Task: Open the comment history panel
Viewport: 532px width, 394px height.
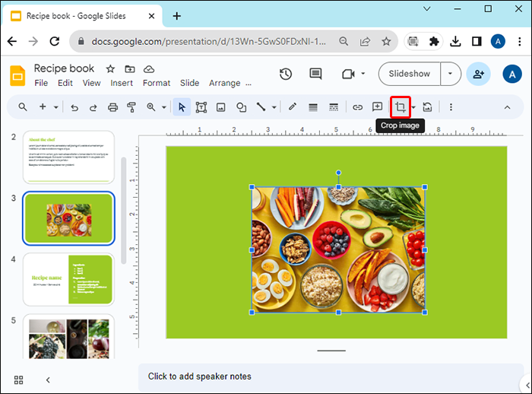Action: point(315,74)
